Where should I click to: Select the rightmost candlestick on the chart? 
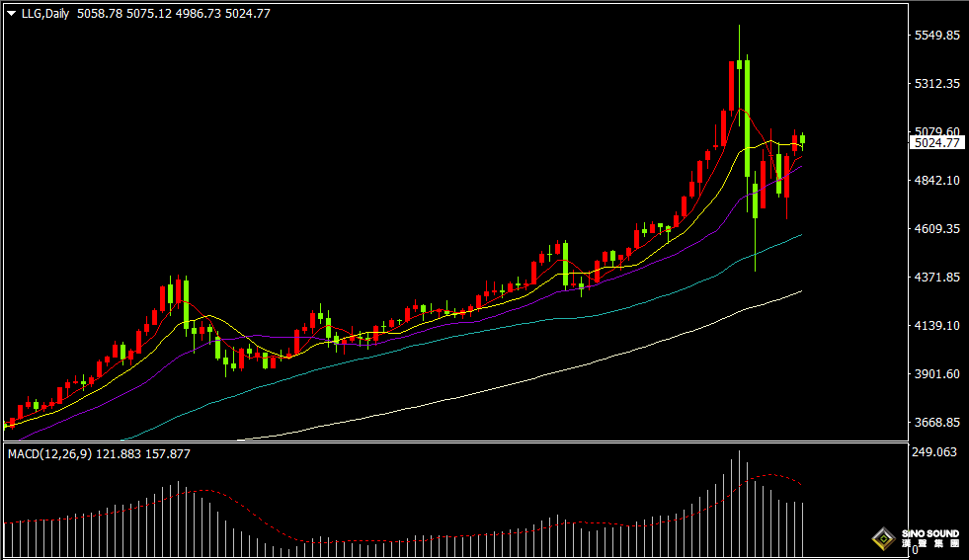point(803,140)
